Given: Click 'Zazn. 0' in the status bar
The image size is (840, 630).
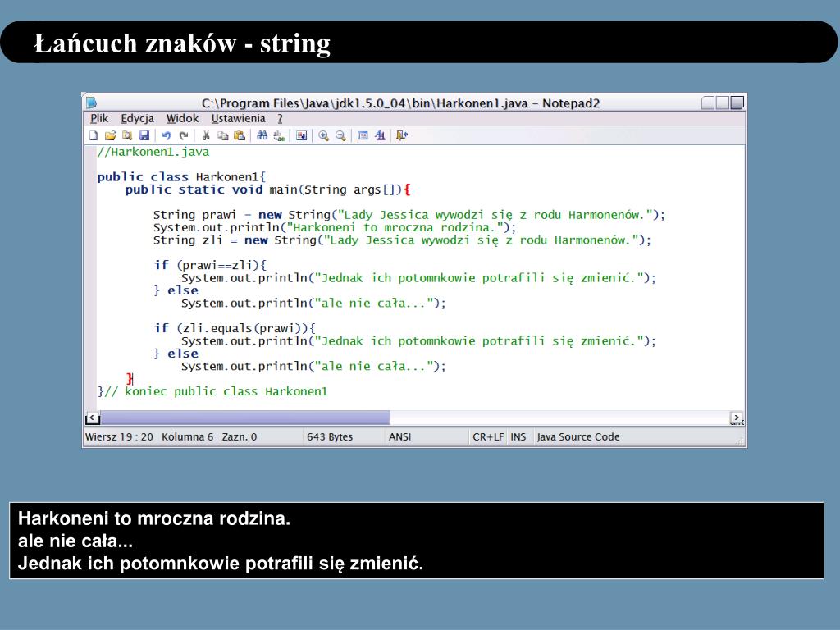Looking at the screenshot, I should [240, 437].
